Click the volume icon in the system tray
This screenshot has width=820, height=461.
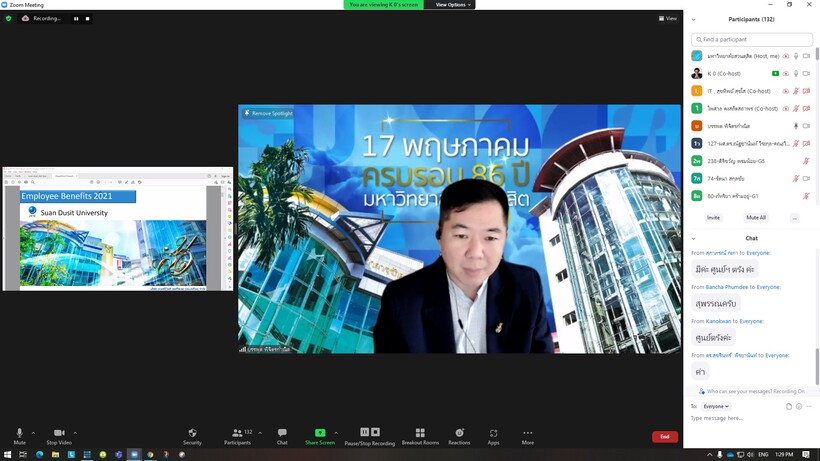click(750, 455)
